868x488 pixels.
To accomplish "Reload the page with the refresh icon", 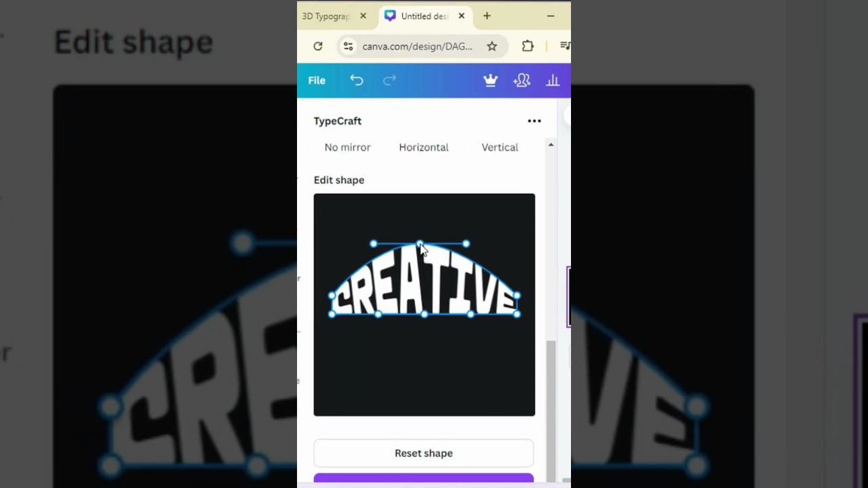I will (317, 46).
